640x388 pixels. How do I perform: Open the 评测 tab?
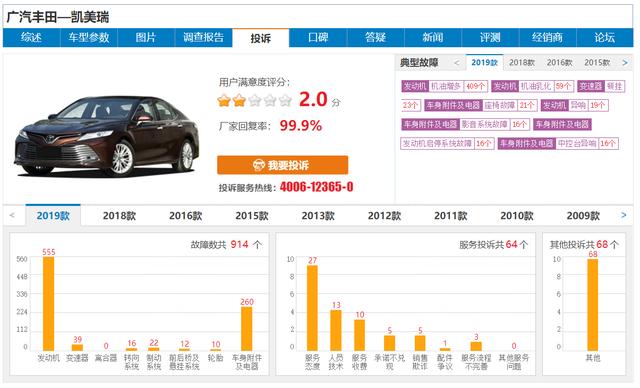point(490,38)
